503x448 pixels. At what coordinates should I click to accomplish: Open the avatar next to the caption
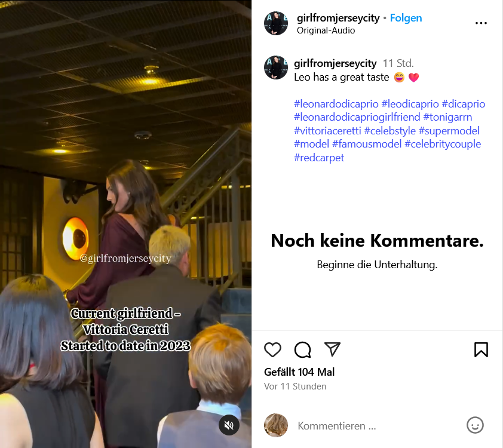276,67
